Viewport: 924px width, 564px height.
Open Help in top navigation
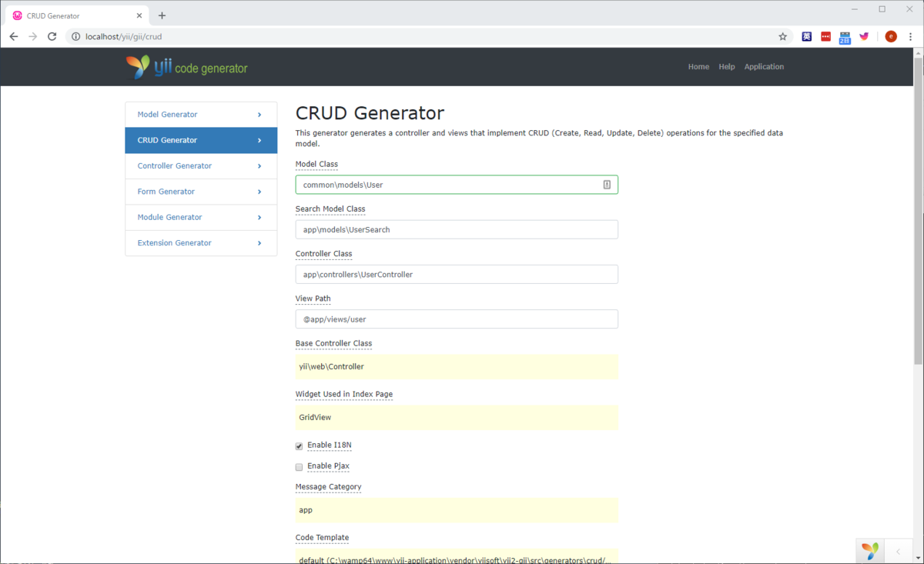click(x=727, y=67)
